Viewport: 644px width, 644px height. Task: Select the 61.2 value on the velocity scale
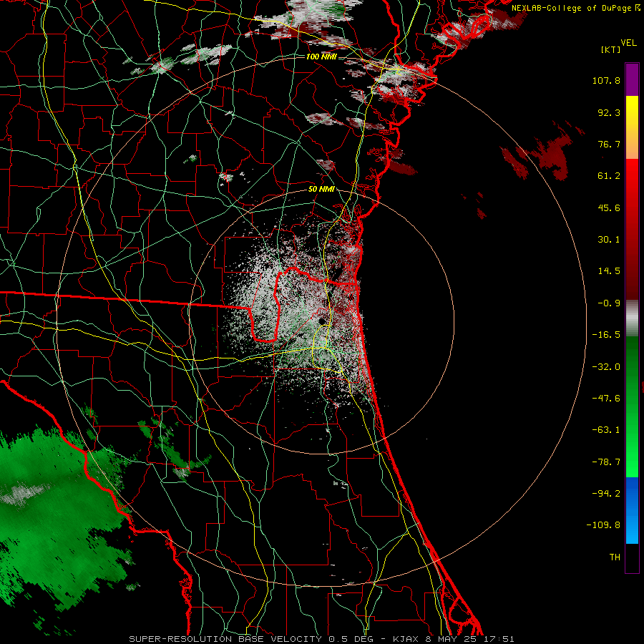pos(609,176)
